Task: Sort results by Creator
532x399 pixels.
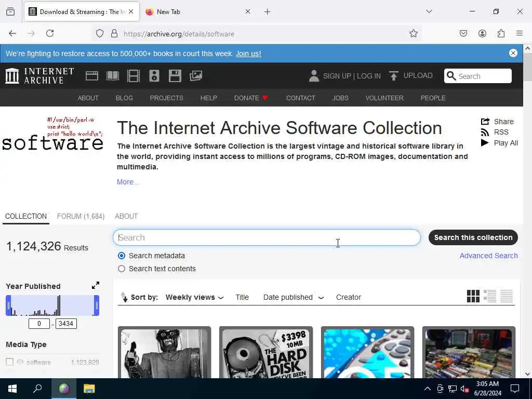Action: 349,297
